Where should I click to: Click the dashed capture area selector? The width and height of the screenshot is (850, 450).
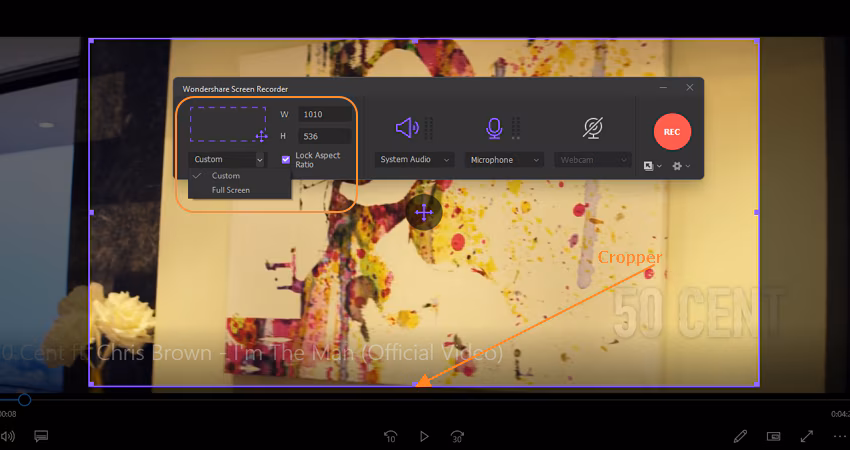(x=228, y=124)
